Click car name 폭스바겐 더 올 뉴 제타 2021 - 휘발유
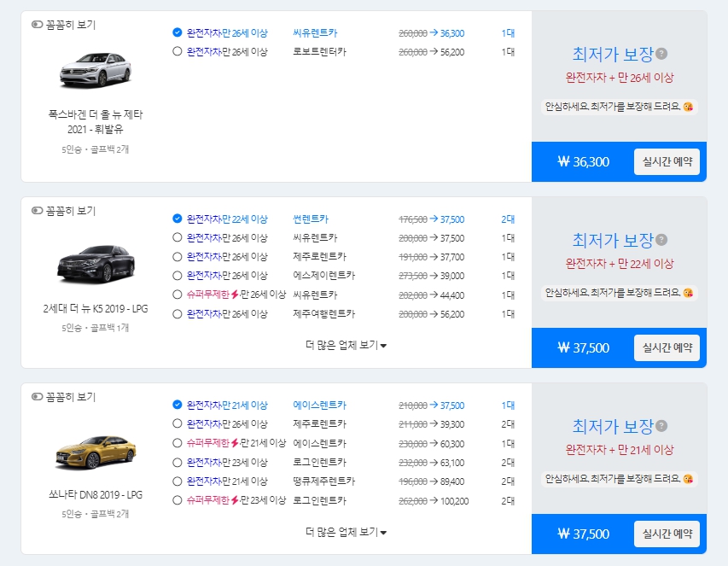 [x=96, y=121]
